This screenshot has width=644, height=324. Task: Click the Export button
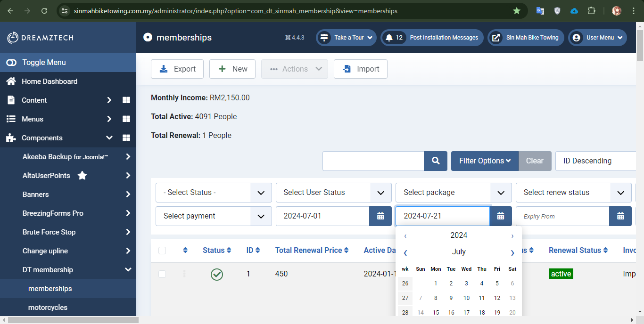click(177, 69)
